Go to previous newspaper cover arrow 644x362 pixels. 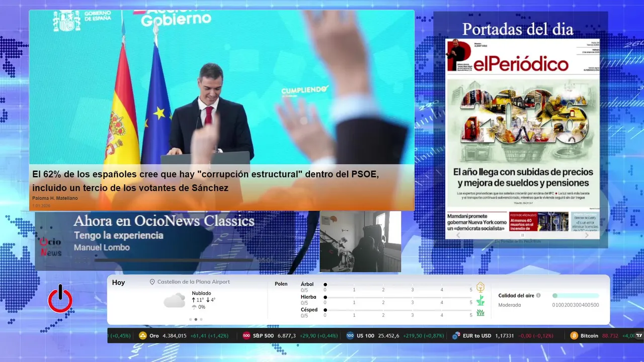pos(458,235)
